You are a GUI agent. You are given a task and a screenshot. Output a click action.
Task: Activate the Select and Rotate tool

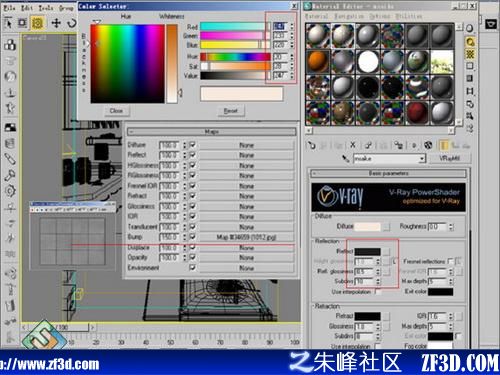click(71, 23)
